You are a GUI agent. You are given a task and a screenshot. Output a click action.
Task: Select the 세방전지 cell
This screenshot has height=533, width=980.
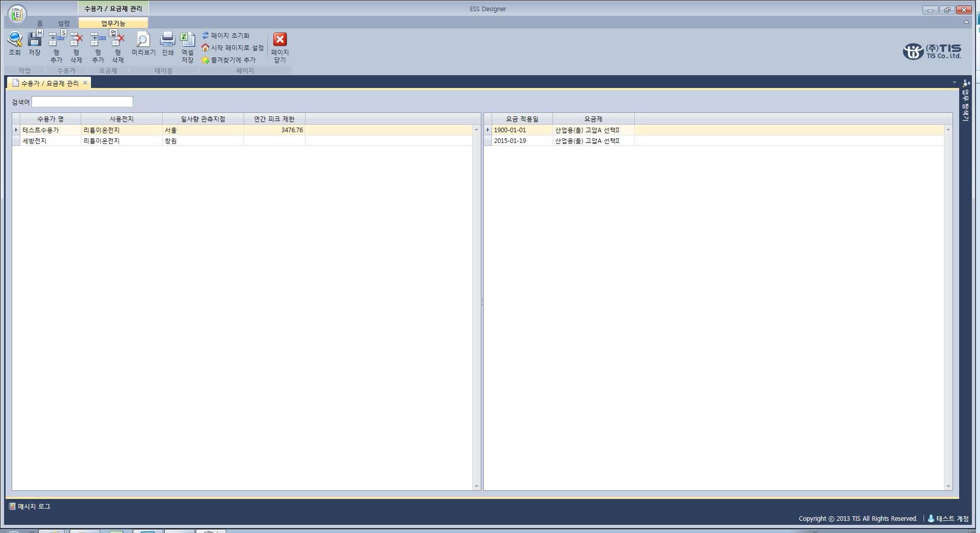tap(50, 141)
